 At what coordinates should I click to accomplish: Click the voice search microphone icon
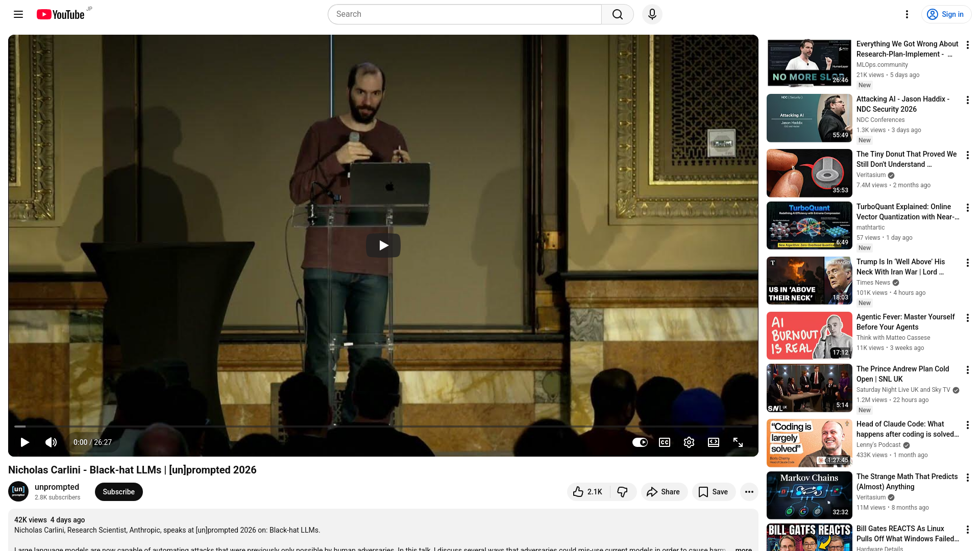[x=652, y=14]
